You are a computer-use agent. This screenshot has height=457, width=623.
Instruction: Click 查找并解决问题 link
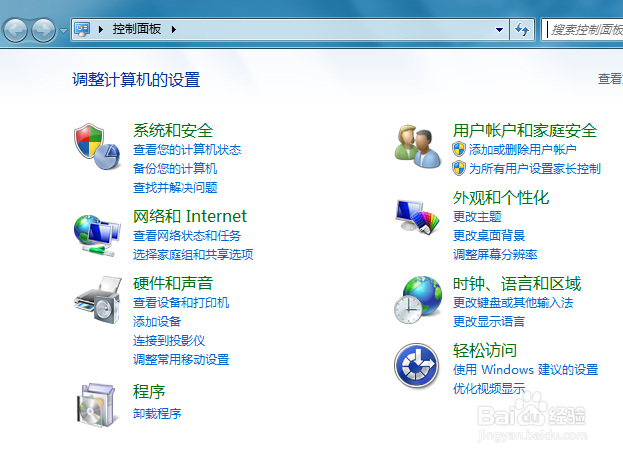pos(175,188)
